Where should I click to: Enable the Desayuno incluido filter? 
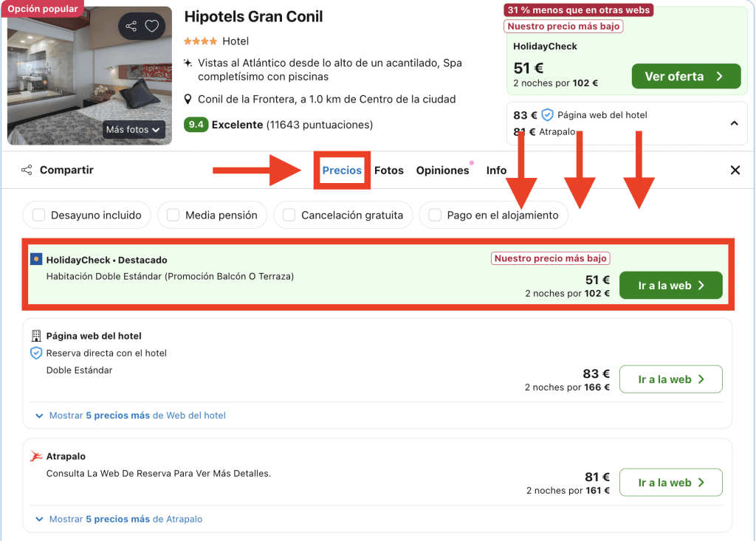(38, 216)
